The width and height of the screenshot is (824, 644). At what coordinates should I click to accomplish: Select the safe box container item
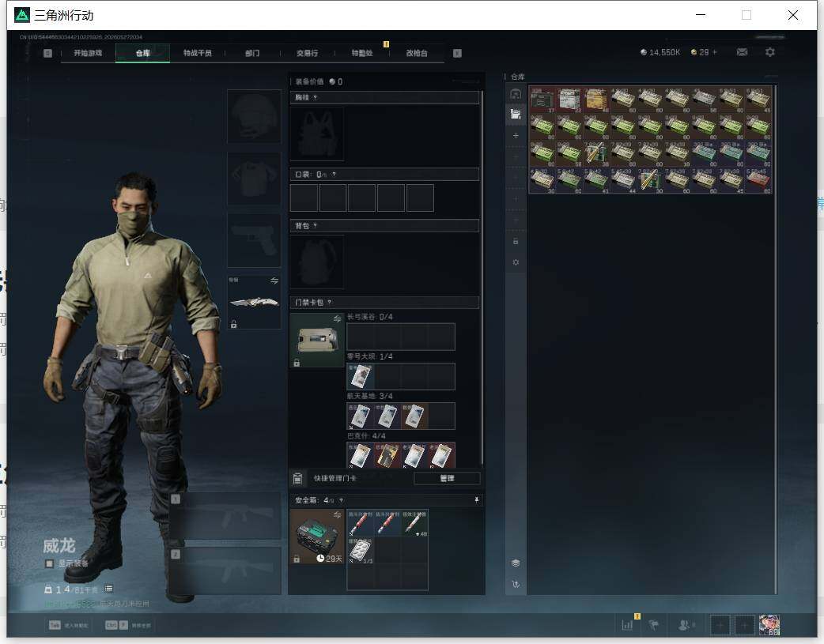click(x=317, y=537)
